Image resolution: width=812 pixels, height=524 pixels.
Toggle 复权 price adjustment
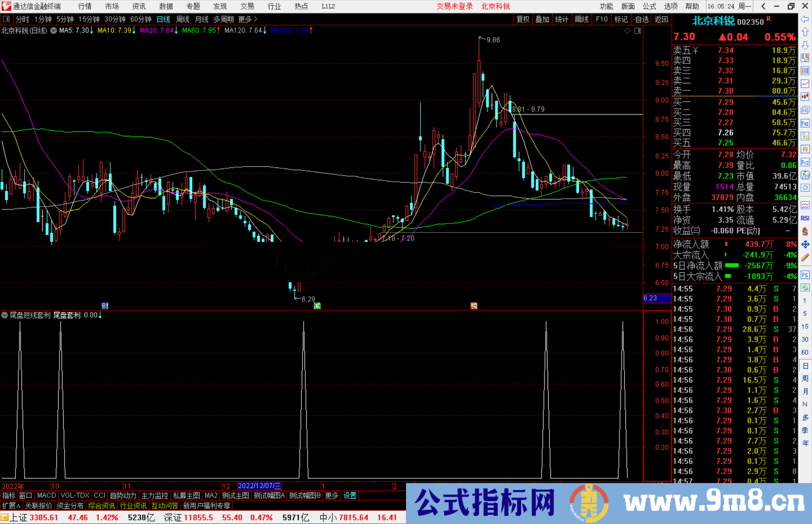(x=523, y=19)
